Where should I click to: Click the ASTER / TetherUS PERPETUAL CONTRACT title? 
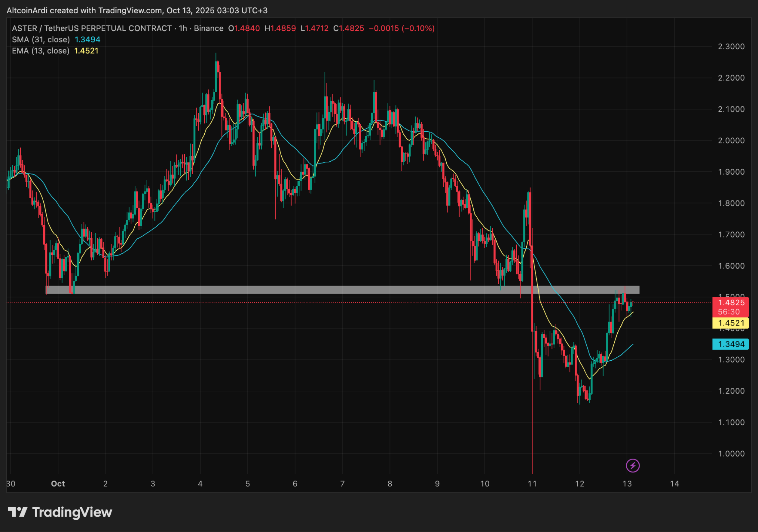point(91,28)
